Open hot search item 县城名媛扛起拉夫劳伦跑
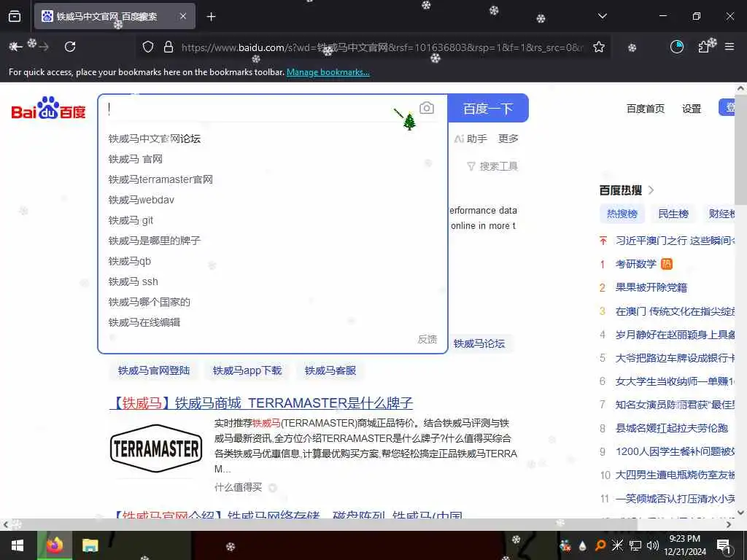 pos(672,428)
